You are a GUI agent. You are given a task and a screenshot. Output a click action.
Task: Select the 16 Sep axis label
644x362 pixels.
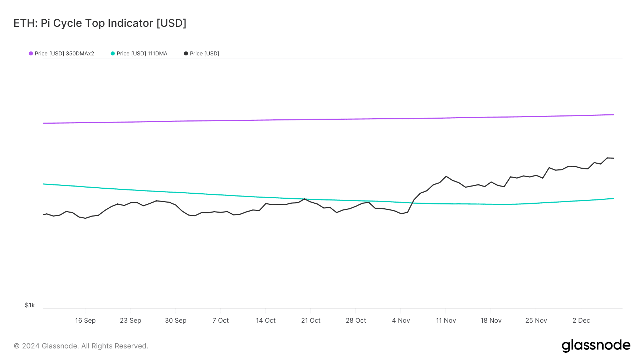coord(85,321)
